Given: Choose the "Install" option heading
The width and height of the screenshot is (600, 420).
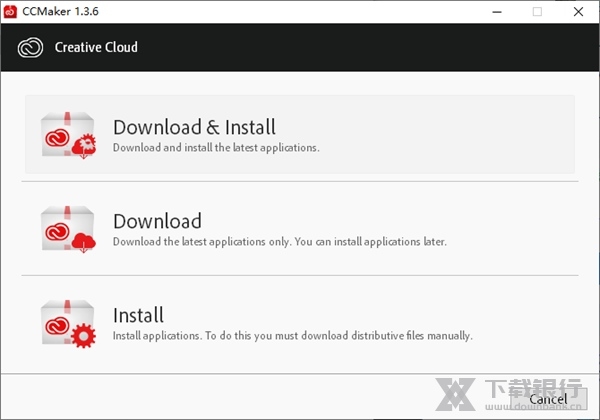Looking at the screenshot, I should point(138,315).
